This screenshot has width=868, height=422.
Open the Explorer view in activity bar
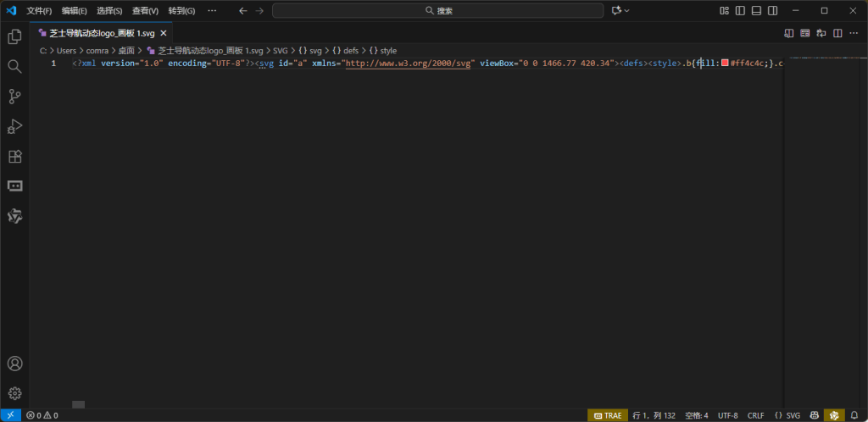(x=14, y=36)
